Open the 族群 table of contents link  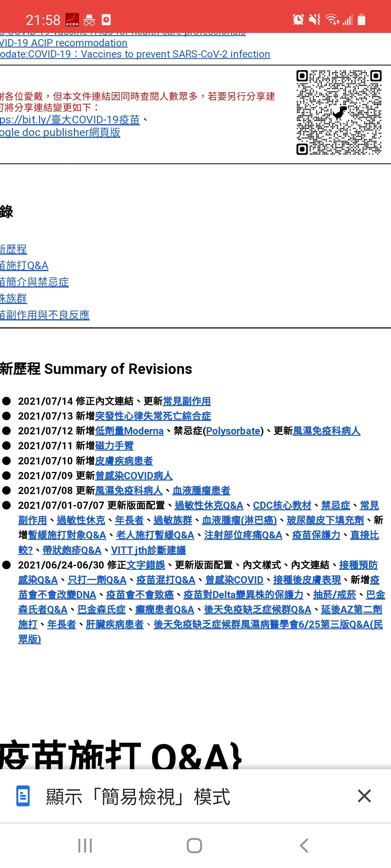coord(13,298)
